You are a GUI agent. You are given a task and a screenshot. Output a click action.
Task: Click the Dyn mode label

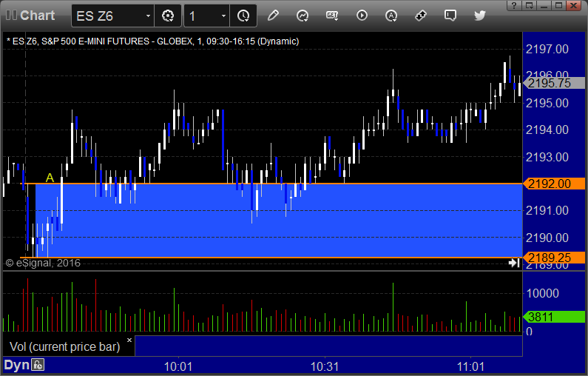coord(16,365)
